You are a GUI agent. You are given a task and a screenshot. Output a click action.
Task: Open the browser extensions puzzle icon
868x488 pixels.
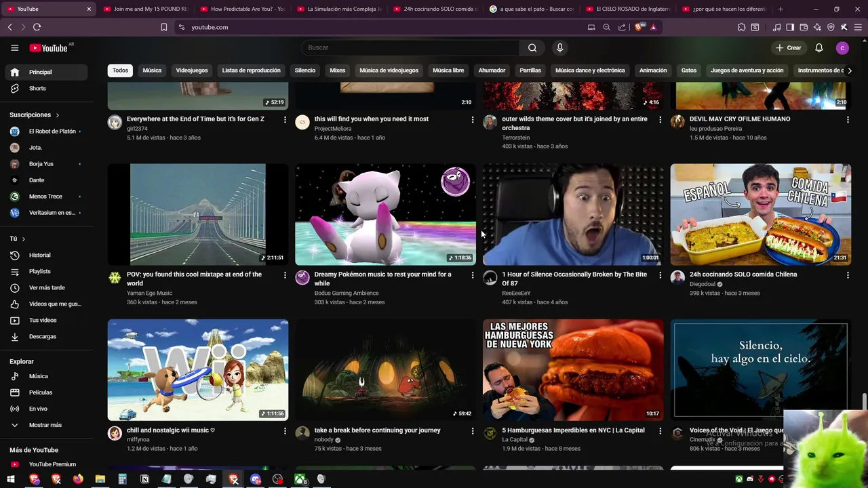[741, 27]
